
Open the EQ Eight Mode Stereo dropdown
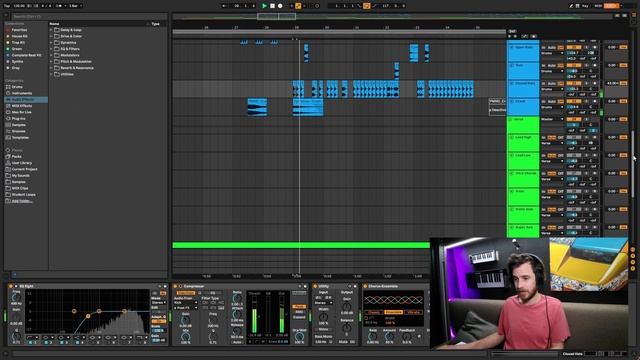tap(158, 302)
